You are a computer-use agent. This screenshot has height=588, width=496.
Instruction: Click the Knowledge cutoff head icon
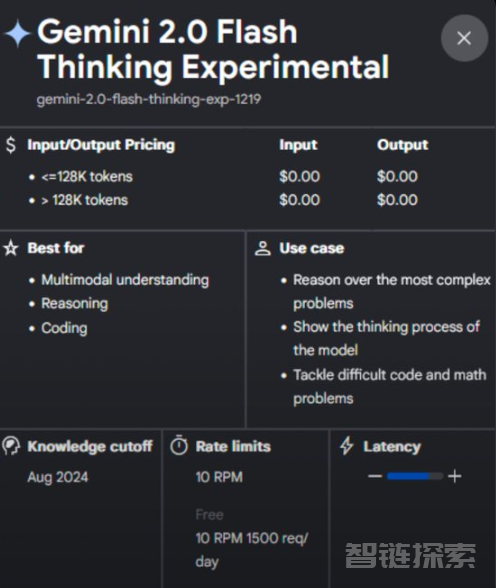11,446
